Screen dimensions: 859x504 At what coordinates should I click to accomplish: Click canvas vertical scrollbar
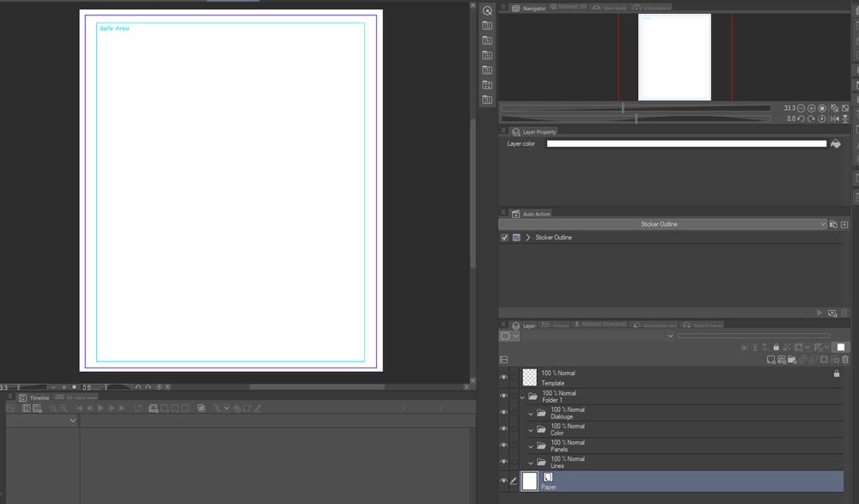click(472, 193)
